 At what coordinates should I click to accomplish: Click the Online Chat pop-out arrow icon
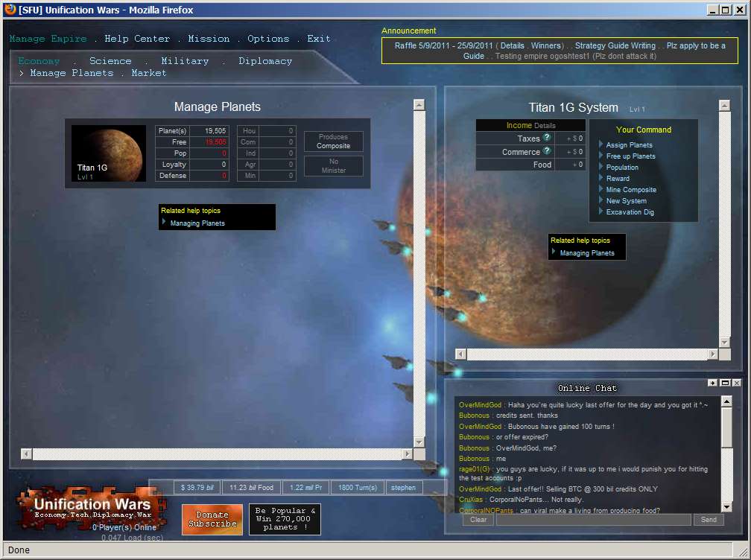(x=713, y=383)
